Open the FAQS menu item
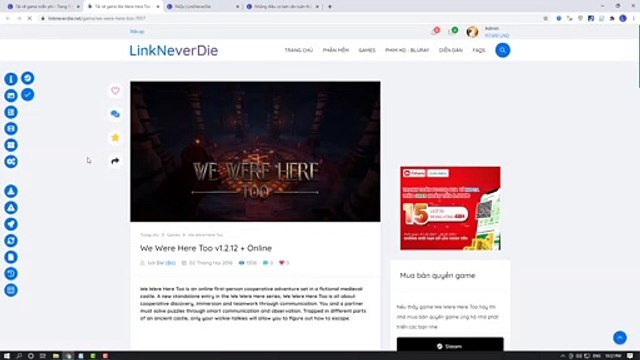This screenshot has height=360, width=640. (x=479, y=50)
